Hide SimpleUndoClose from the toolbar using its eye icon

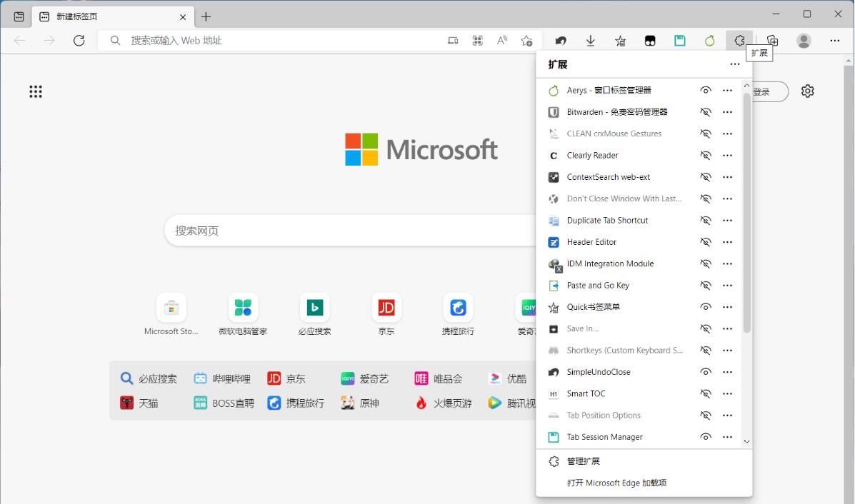706,372
